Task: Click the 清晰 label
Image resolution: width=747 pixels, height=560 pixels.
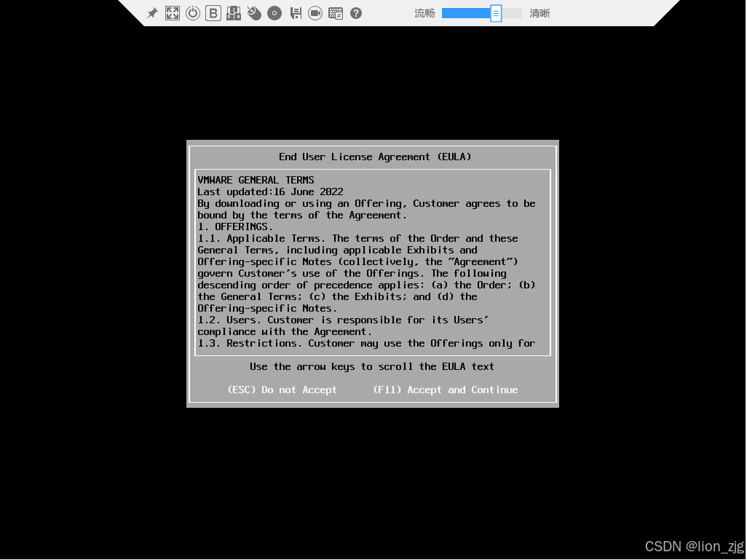Action: click(539, 13)
